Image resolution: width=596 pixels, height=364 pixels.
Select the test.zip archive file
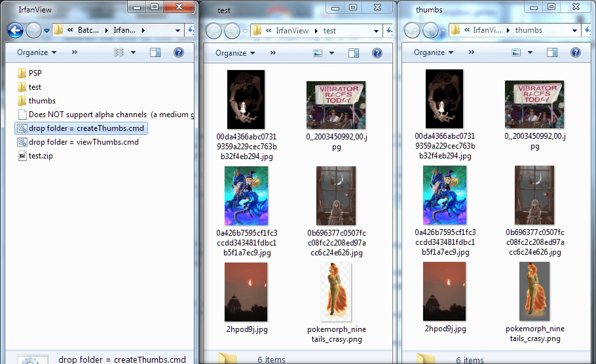39,156
